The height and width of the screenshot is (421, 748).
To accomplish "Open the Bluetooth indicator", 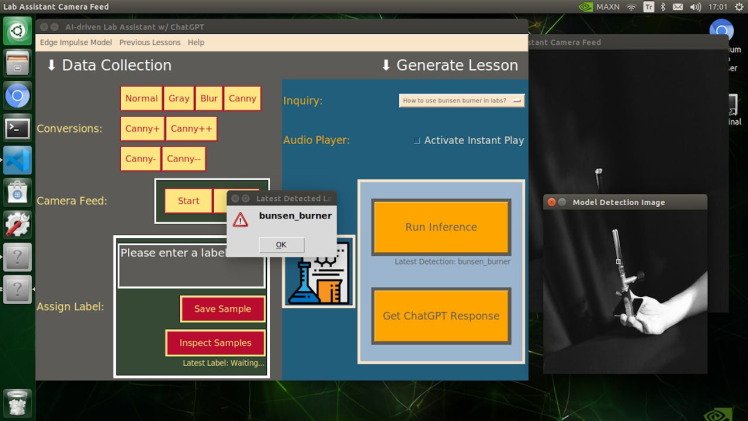I will (x=663, y=7).
